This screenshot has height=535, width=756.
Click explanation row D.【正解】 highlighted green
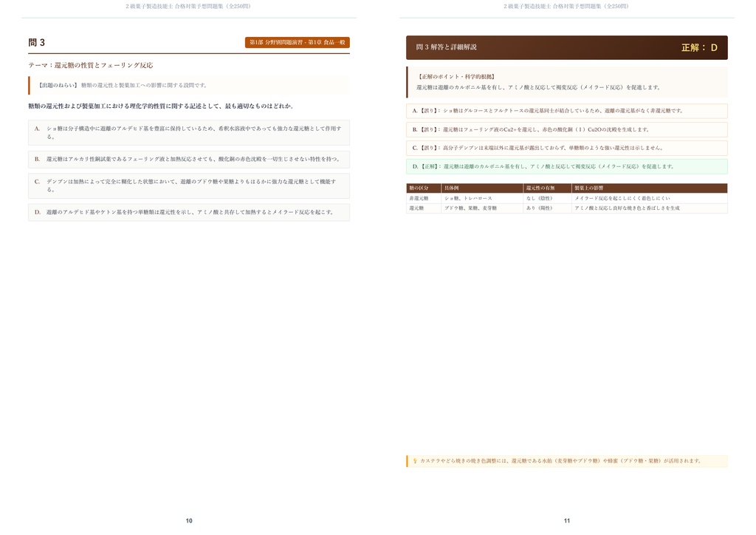pos(567,166)
